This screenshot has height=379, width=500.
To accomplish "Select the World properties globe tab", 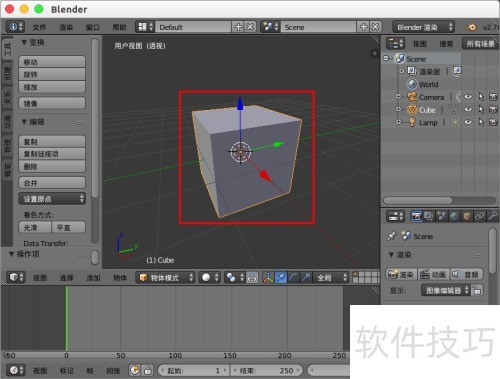I will (x=454, y=217).
